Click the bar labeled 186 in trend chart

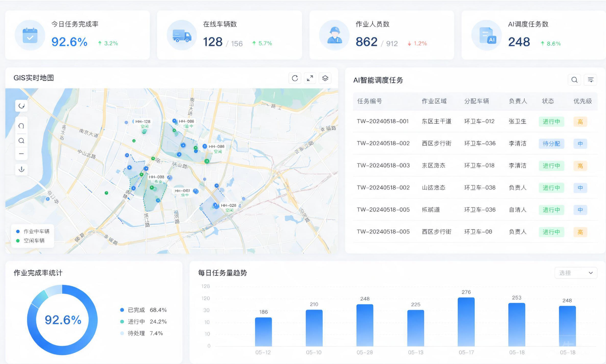click(263, 332)
